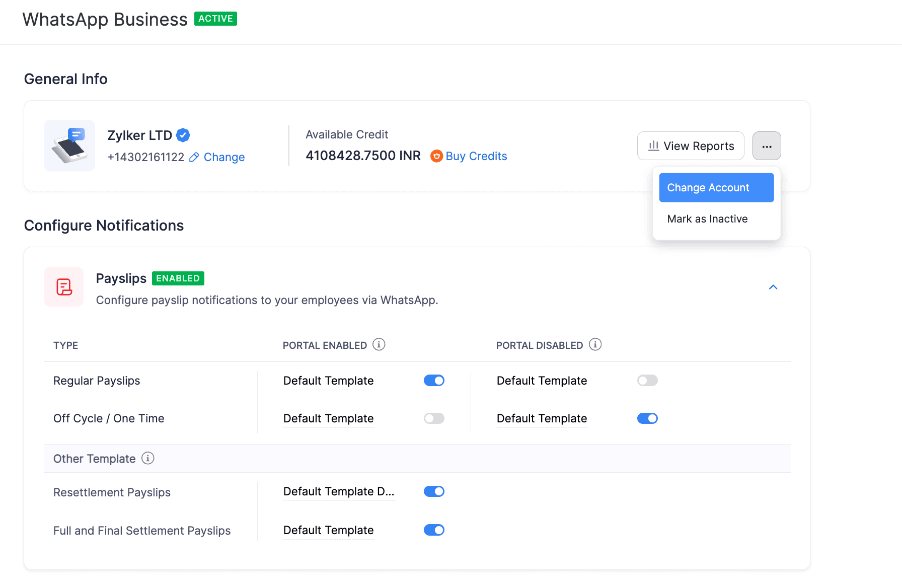The height and width of the screenshot is (588, 902).
Task: Disable Regular Payslips portal enabled notifications
Action: coord(434,380)
